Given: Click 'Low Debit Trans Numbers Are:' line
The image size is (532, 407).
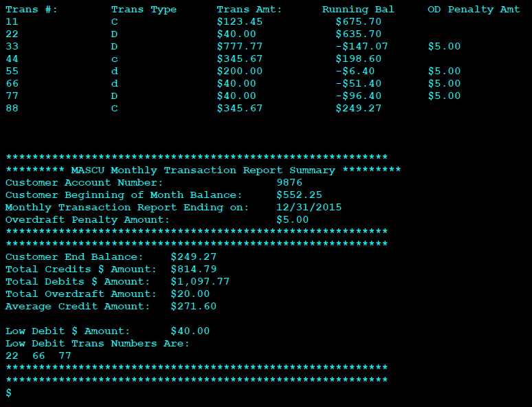Looking at the screenshot, I should tap(97, 344).
